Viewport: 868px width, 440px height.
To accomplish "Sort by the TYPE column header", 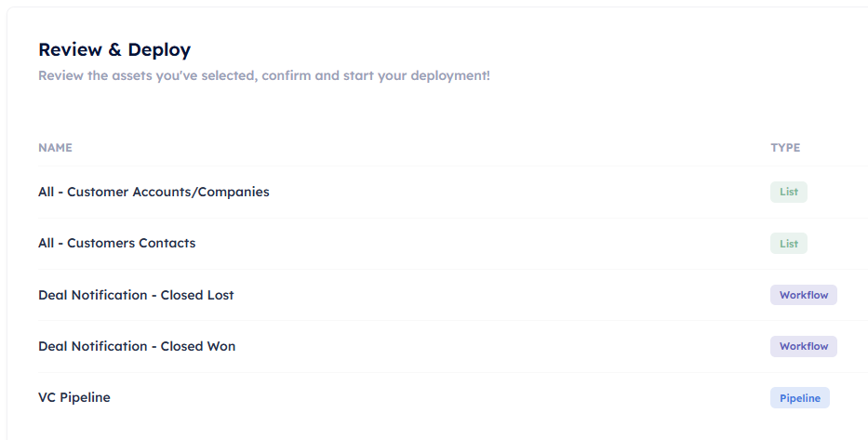I will 784,148.
